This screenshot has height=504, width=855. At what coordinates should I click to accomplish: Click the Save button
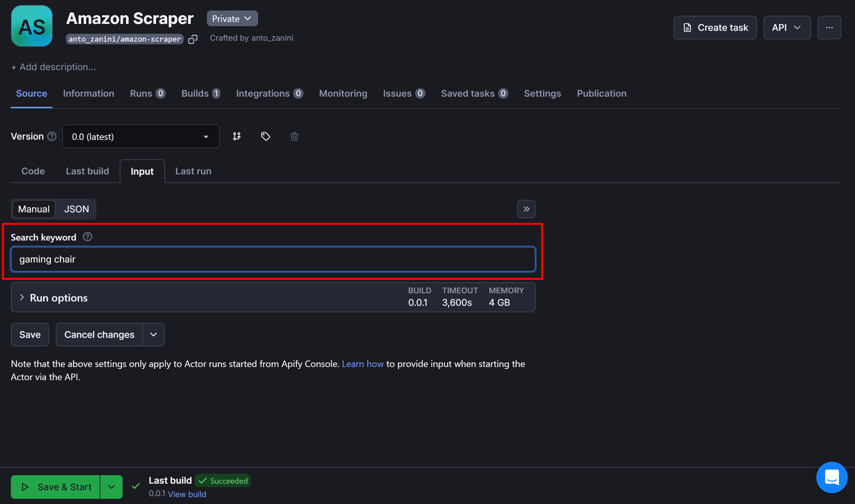30,335
